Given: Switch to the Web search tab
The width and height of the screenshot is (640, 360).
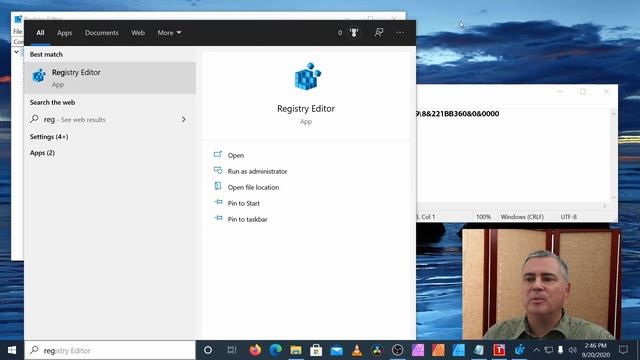Looking at the screenshot, I should (138, 33).
